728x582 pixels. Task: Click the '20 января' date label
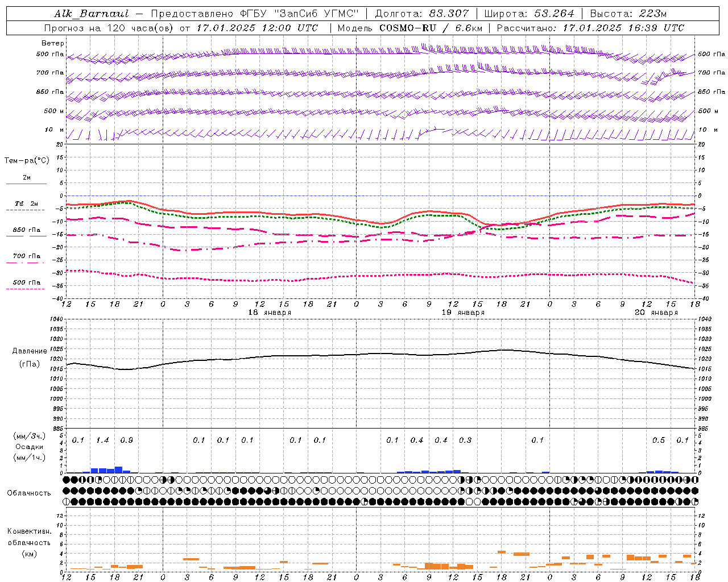point(656,313)
